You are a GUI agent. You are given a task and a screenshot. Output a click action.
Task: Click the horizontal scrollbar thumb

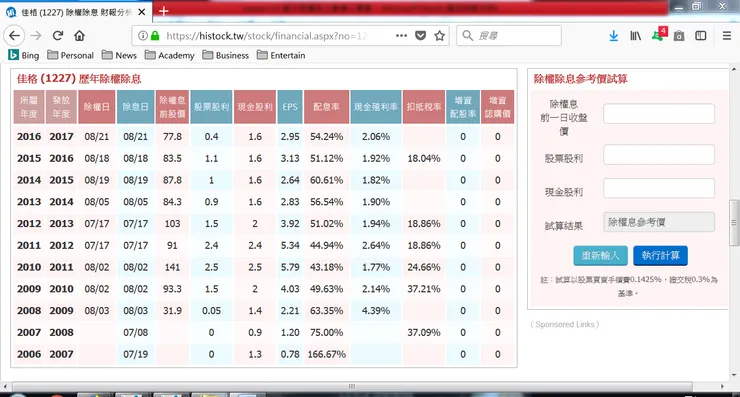point(352,386)
